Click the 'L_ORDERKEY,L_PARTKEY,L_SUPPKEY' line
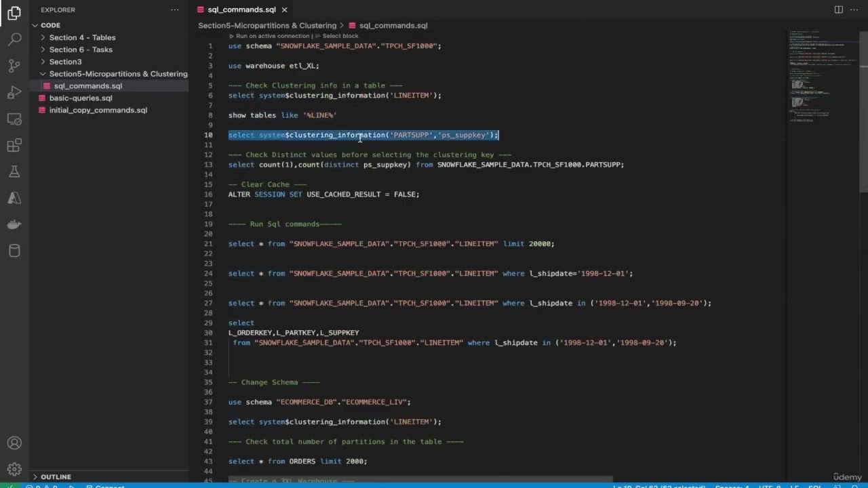Image resolution: width=868 pixels, height=488 pixels. click(294, 333)
